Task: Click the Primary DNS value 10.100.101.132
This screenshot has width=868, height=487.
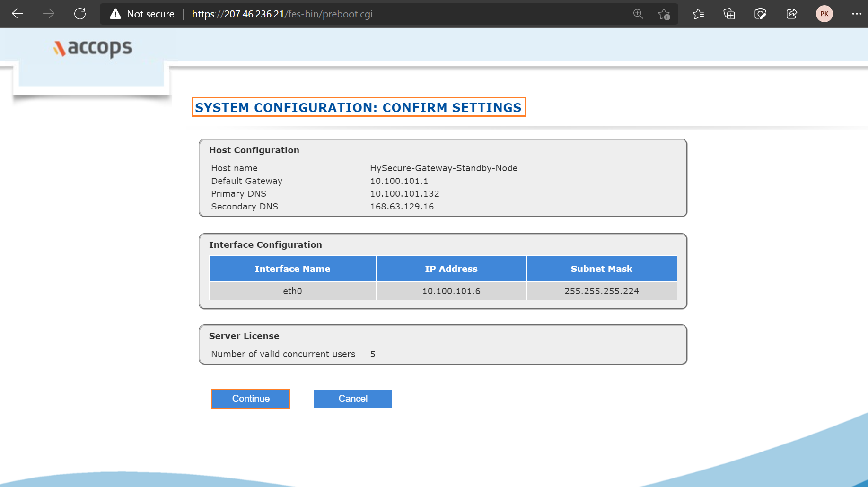Action: point(405,193)
